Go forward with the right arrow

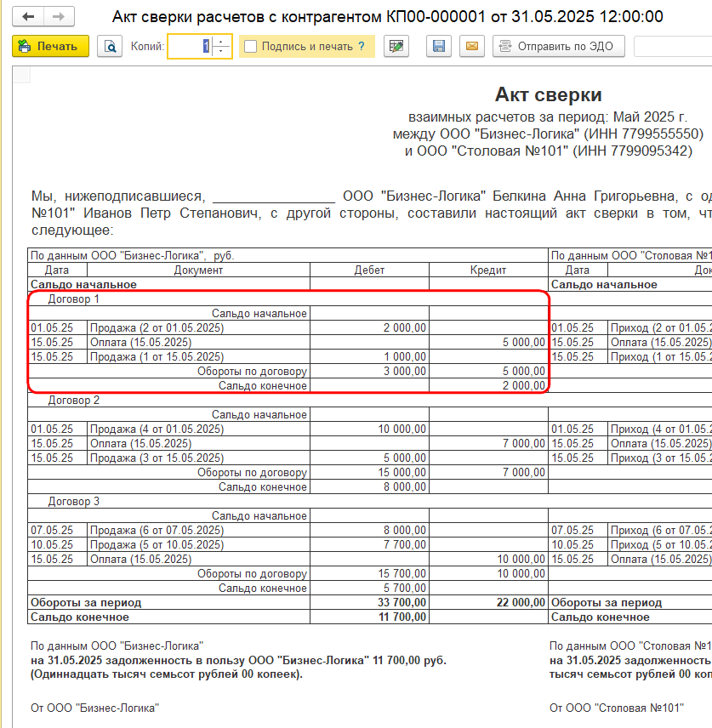point(59,17)
